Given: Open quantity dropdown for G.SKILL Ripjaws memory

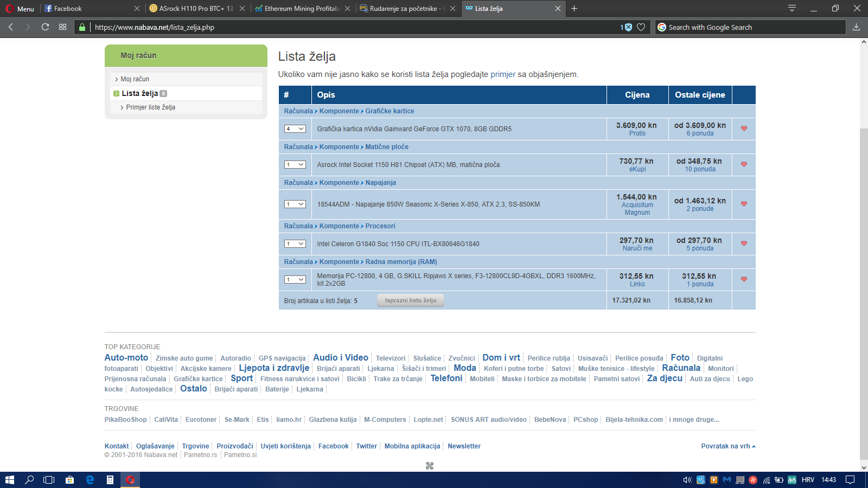Looking at the screenshot, I should coord(295,280).
